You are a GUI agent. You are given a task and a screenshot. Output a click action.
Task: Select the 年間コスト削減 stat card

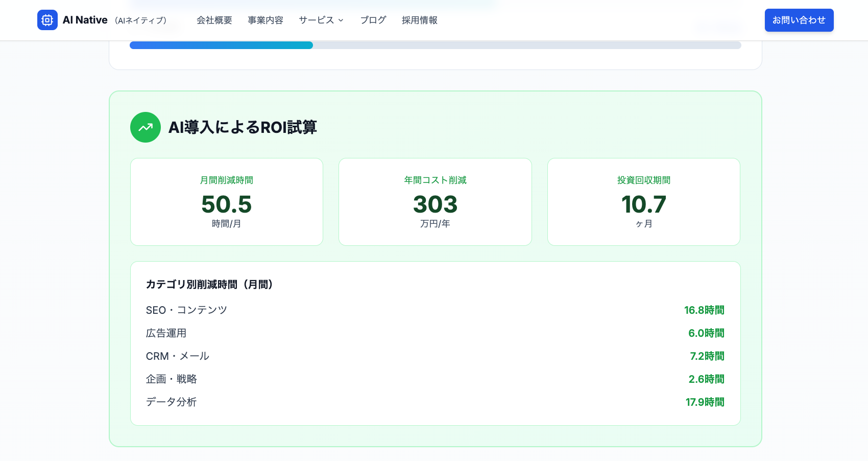pyautogui.click(x=435, y=201)
